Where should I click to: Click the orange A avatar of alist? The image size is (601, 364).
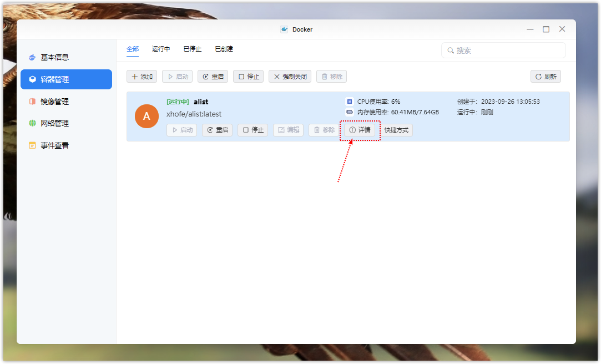click(147, 116)
